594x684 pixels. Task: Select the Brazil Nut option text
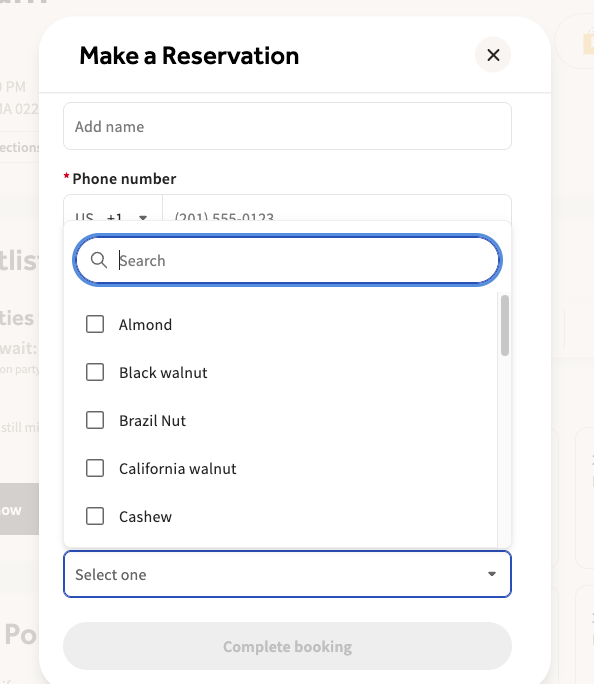coord(152,421)
